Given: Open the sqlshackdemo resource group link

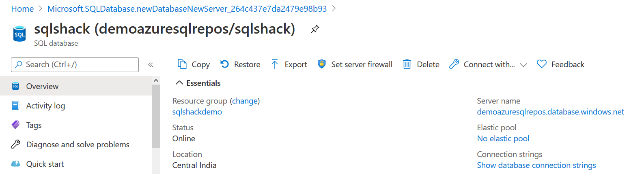Looking at the screenshot, I should point(197,112).
